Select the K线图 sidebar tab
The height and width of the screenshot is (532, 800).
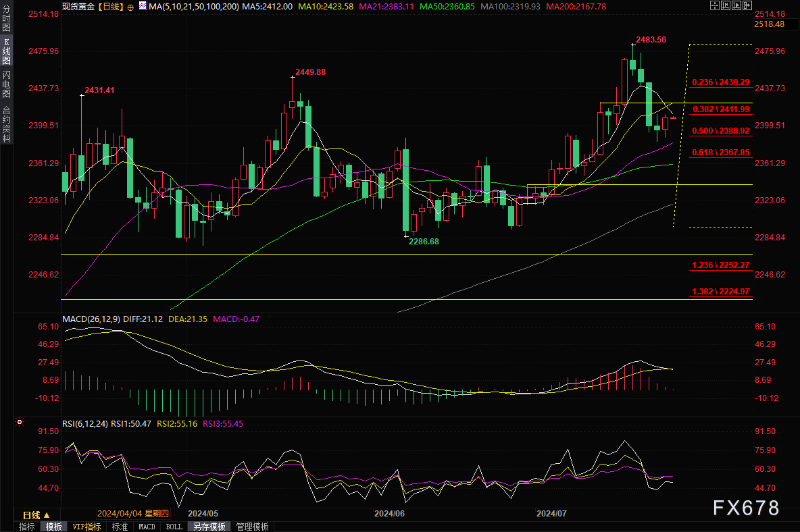coord(6,51)
